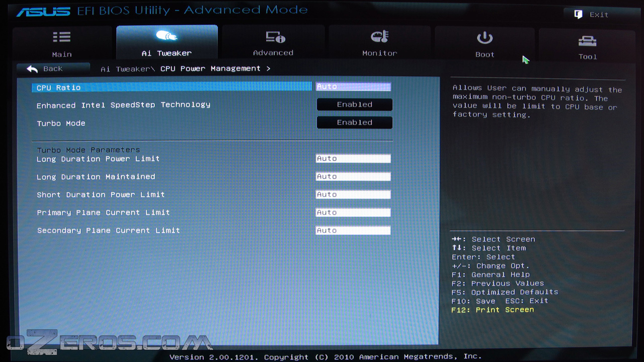Screen dimensions: 644x362
Task: Click the Turbo Mode Parameters heading
Action: coord(88,150)
